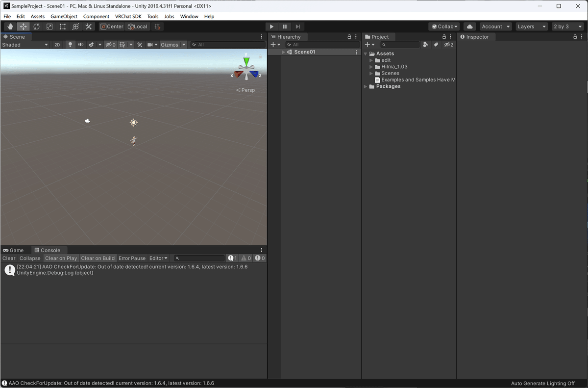Toggle hidden objects visibility in Scene view
The height and width of the screenshot is (388, 588).
tap(110, 45)
